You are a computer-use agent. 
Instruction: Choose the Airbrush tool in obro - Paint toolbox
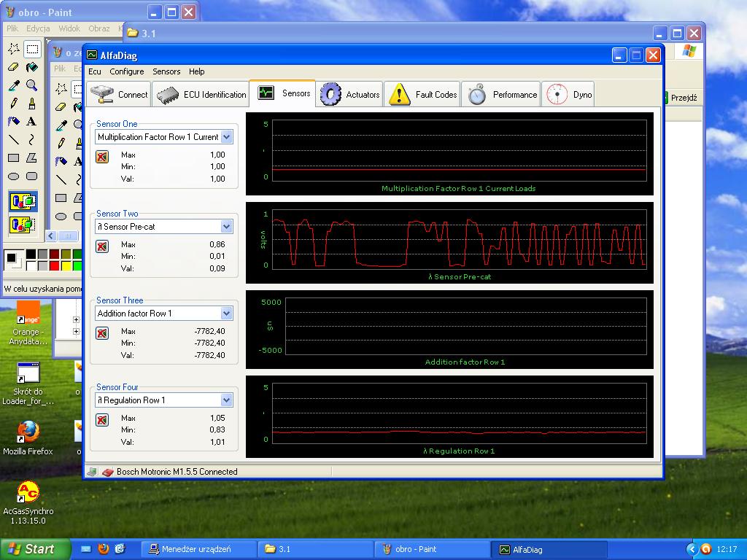click(13, 121)
